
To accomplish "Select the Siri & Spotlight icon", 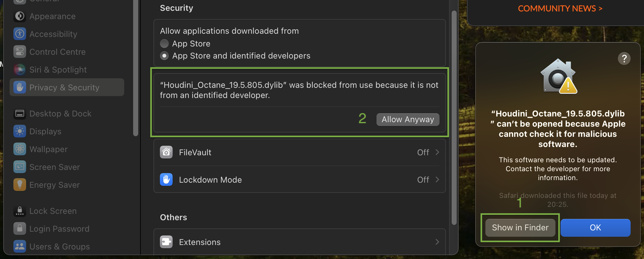I will pyautogui.click(x=20, y=70).
